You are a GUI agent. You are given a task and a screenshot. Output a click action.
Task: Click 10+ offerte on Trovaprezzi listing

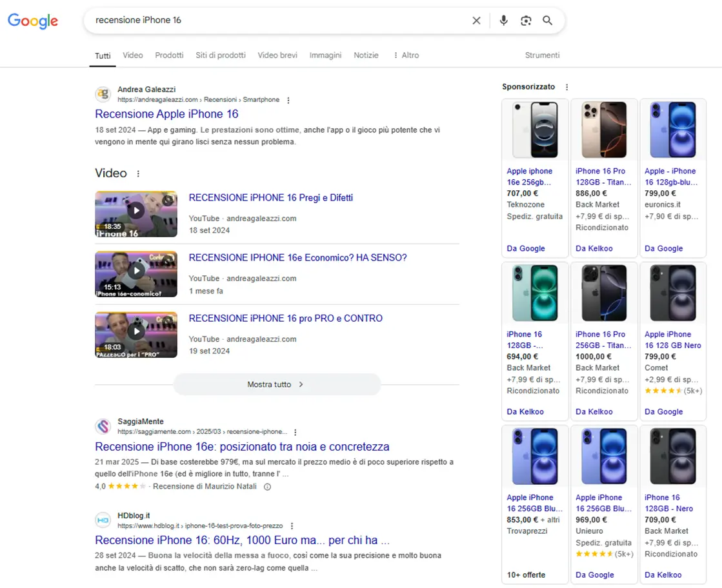click(x=526, y=575)
